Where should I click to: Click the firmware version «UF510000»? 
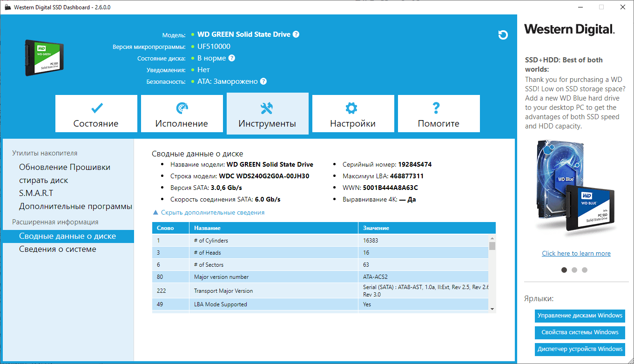214,47
